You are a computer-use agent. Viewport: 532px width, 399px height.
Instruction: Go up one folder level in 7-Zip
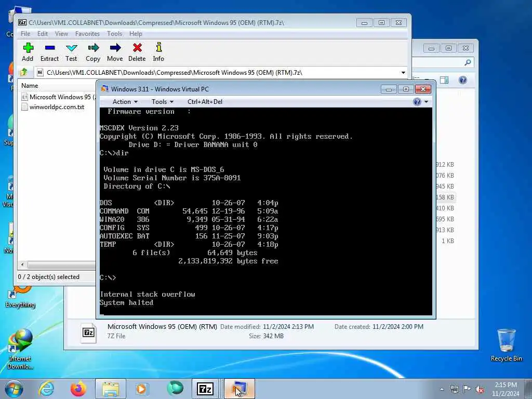coord(24,72)
